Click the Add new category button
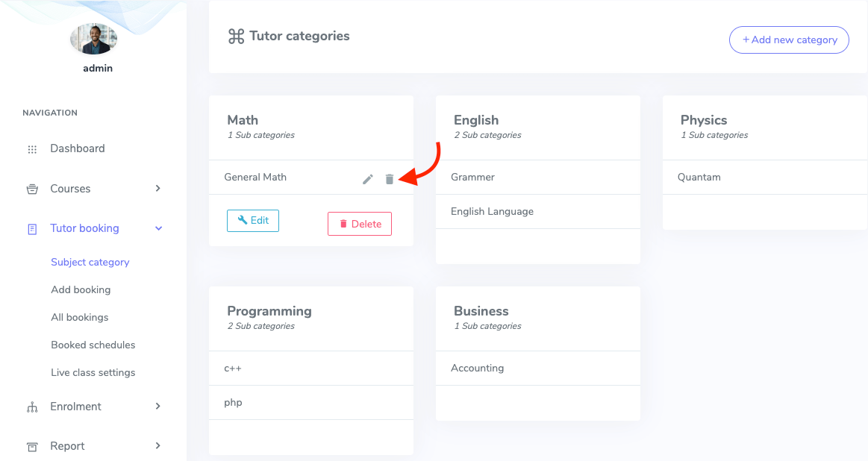Image resolution: width=868 pixels, height=461 pixels. coord(788,40)
